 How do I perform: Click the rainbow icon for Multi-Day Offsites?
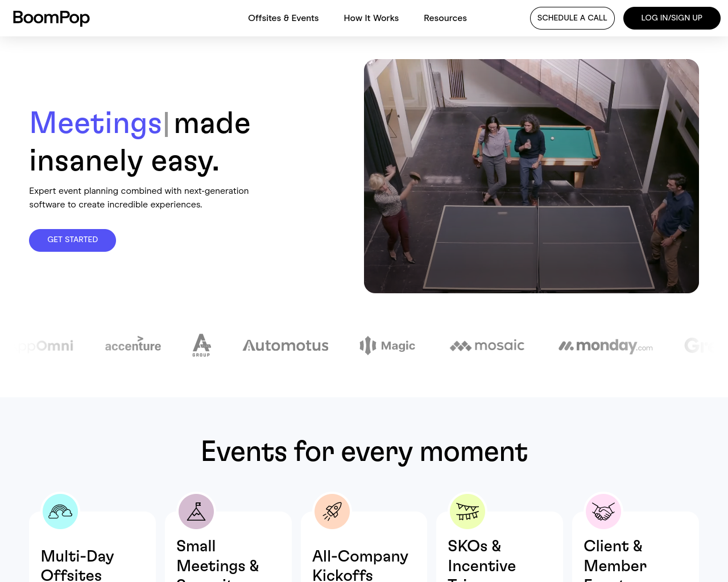point(60,512)
